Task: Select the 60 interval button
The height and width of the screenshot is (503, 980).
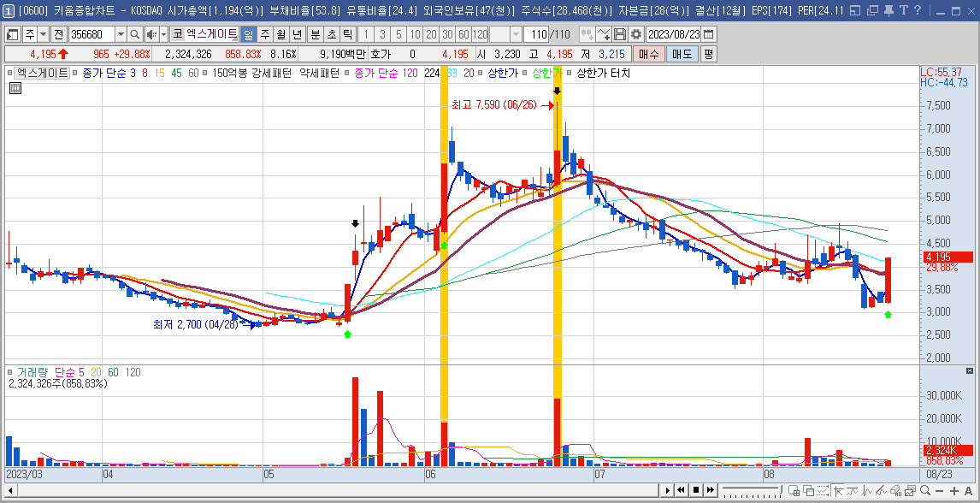Action: point(463,33)
